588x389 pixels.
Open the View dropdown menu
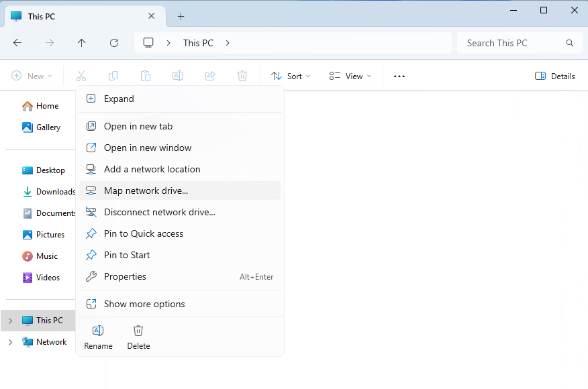tap(350, 76)
